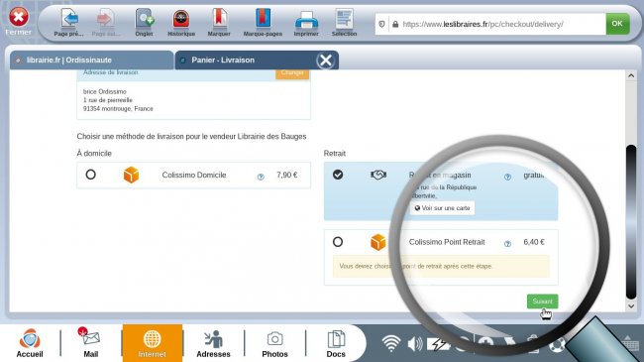
Task: Select Retrait en magasin radio option
Action: (x=338, y=175)
